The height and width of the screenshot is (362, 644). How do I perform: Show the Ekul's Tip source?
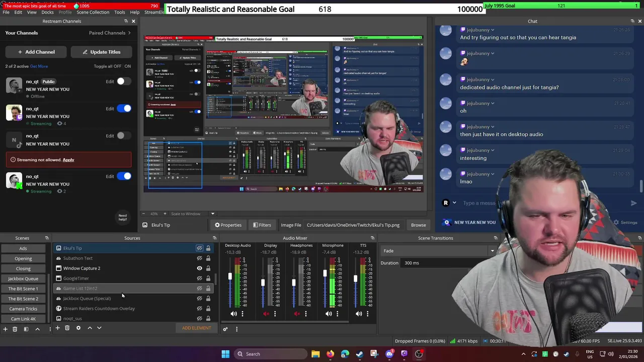tap(199, 248)
